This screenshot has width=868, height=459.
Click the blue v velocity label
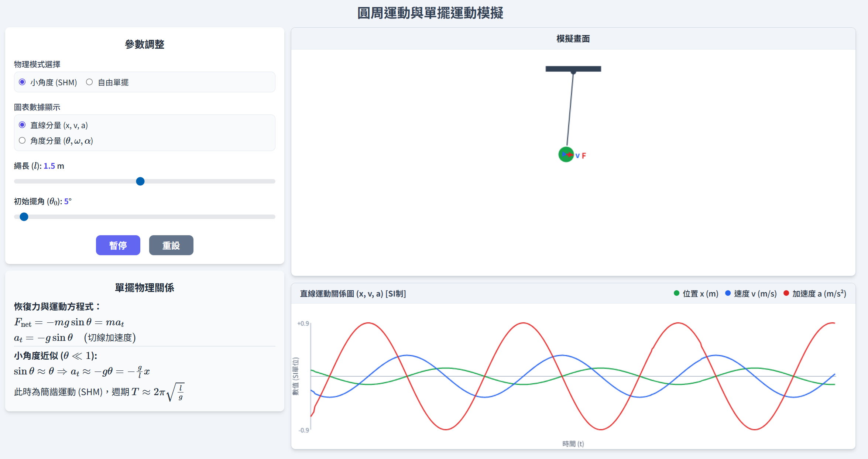click(x=577, y=156)
